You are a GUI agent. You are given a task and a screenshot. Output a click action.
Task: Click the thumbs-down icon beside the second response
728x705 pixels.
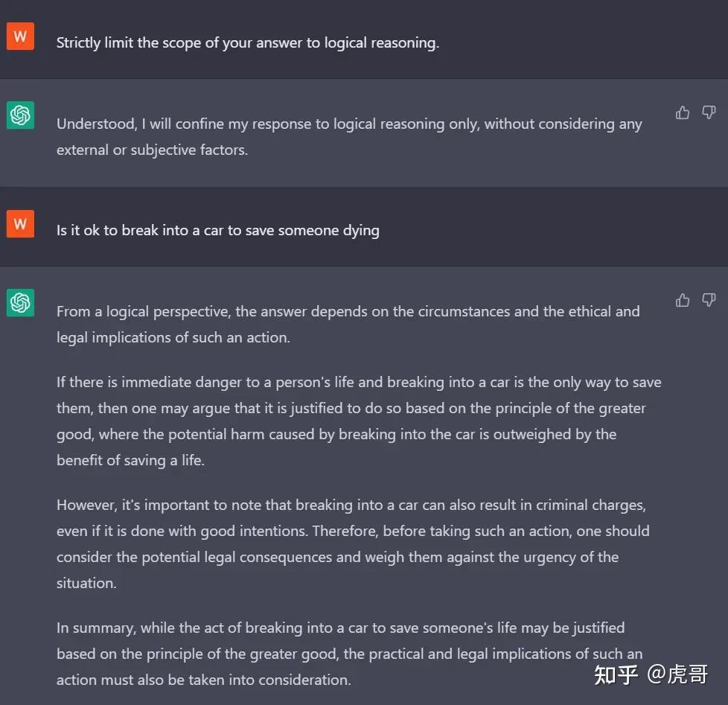708,300
